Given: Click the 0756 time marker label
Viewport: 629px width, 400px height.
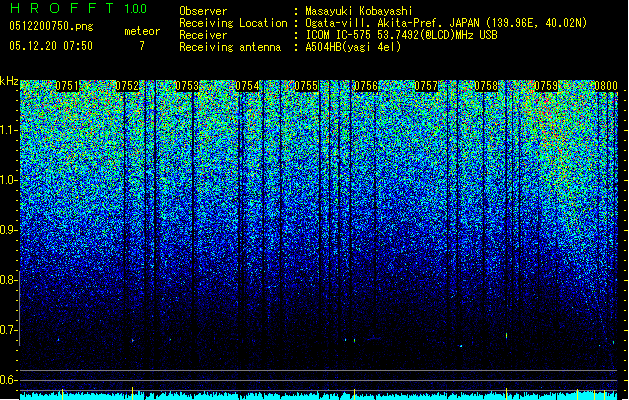Looking at the screenshot, I should click(x=366, y=86).
